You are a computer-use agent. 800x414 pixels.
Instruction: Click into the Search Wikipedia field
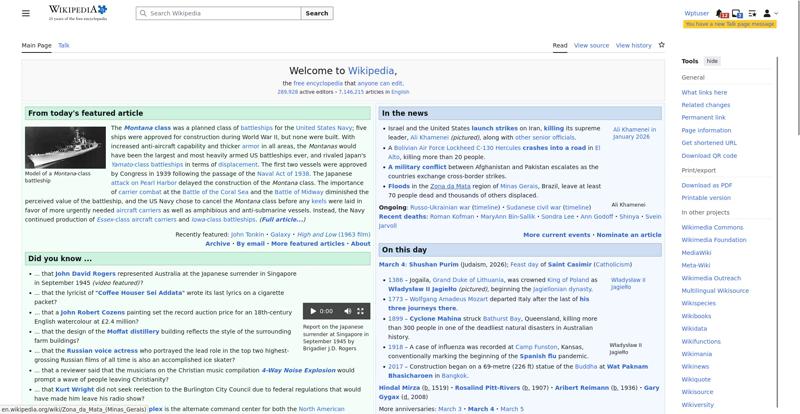[217, 13]
